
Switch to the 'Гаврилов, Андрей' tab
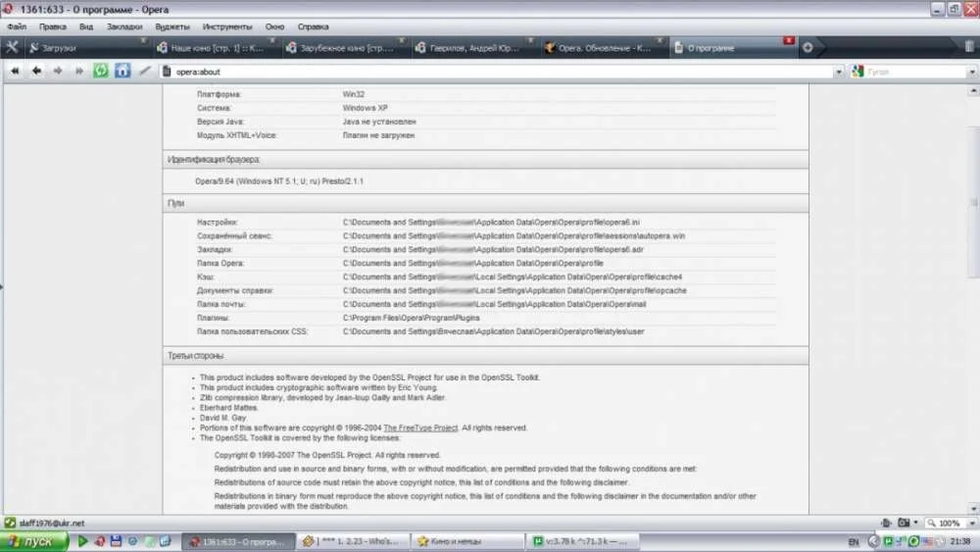pos(475,48)
